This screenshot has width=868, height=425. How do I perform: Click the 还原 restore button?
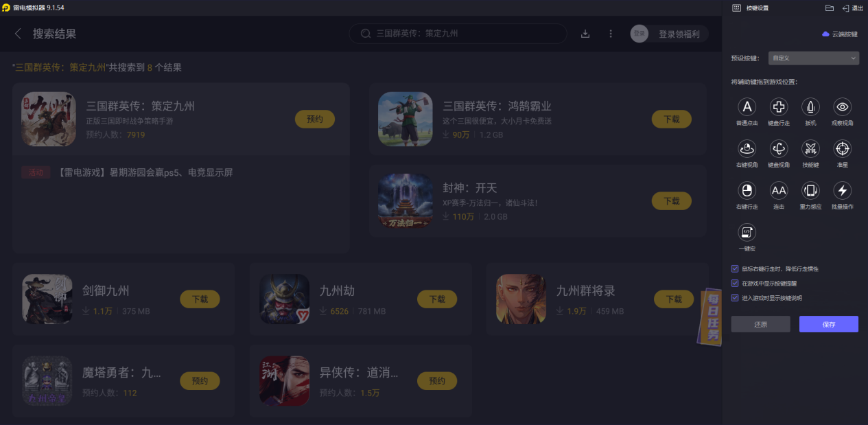760,324
